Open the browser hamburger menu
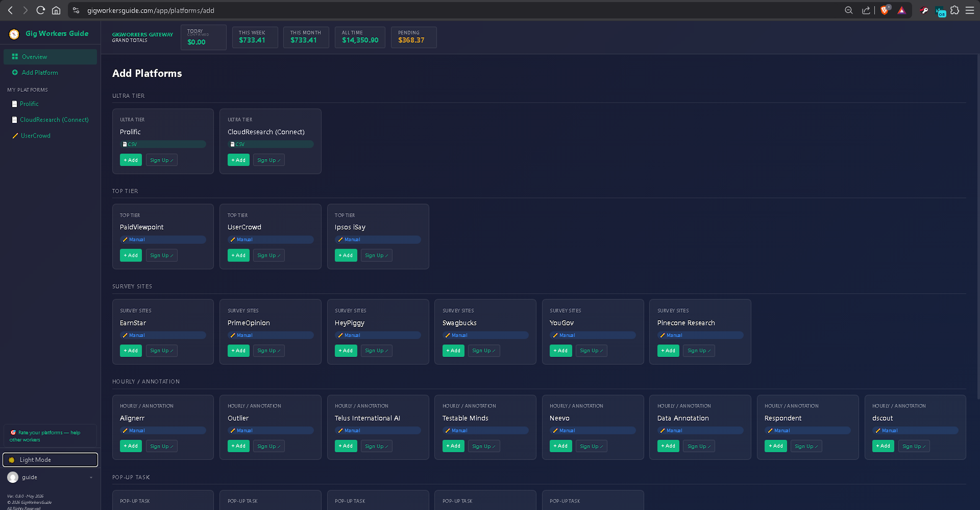The image size is (980, 510). coord(970,10)
